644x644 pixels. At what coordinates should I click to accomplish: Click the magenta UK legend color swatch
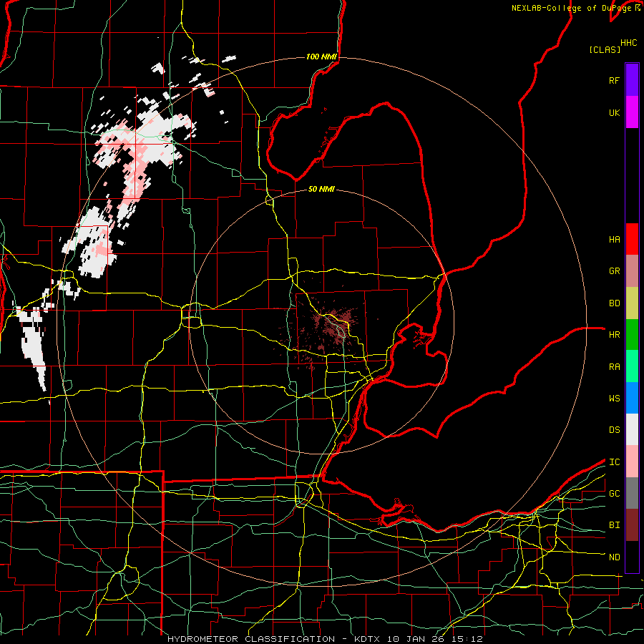coord(632,112)
